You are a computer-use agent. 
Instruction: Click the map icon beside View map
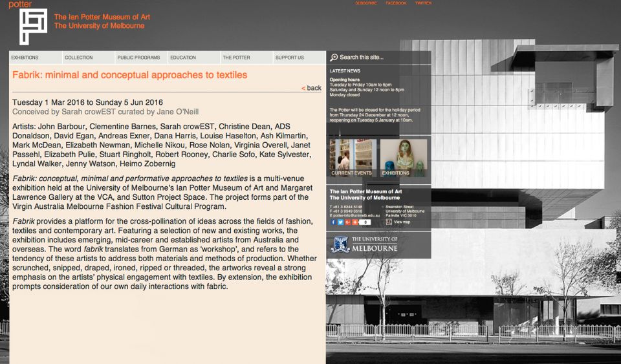(389, 222)
